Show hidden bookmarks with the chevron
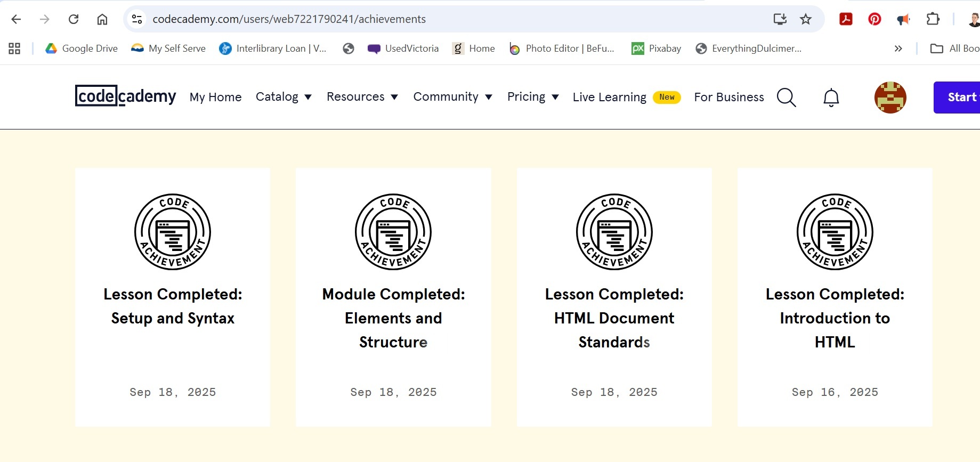The image size is (980, 462). coord(898,48)
